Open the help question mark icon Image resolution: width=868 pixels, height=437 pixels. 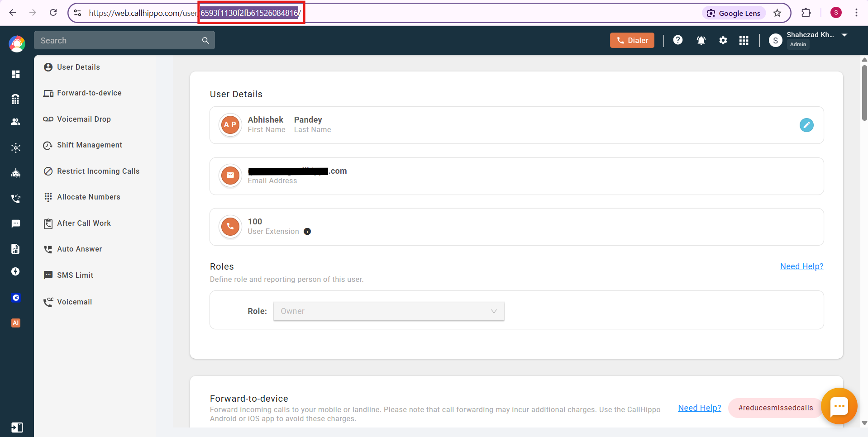click(677, 40)
